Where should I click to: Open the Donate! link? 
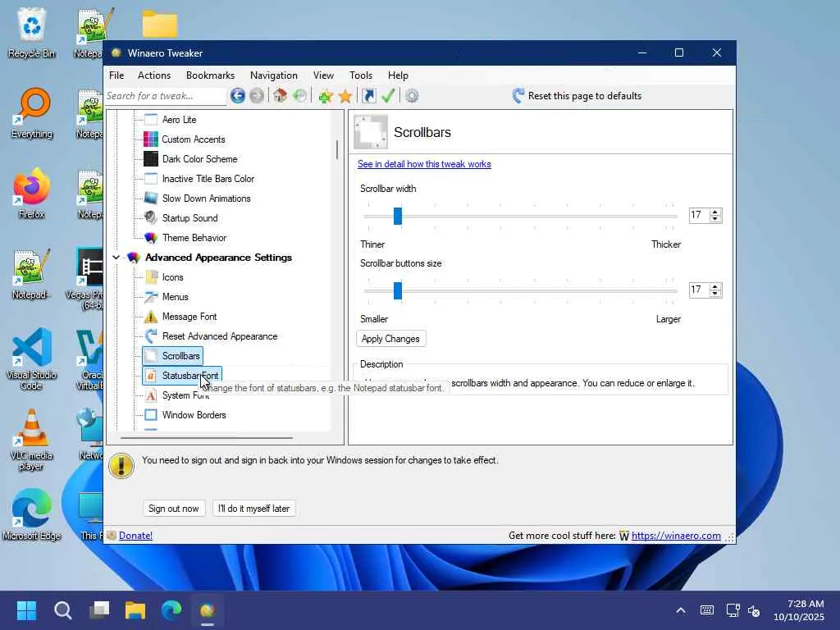click(x=135, y=535)
